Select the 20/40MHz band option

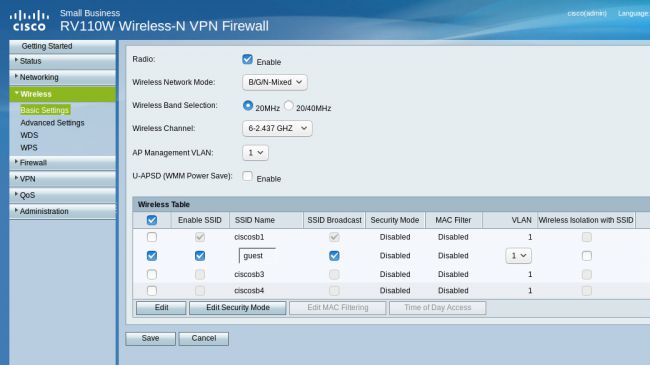289,106
